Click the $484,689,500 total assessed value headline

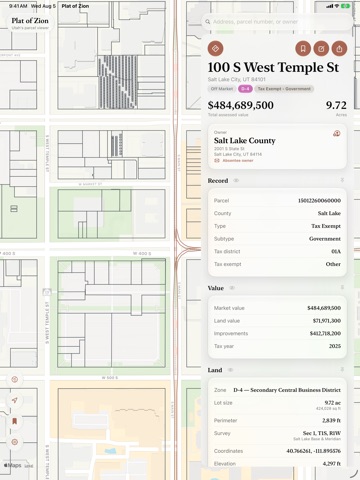pos(241,105)
